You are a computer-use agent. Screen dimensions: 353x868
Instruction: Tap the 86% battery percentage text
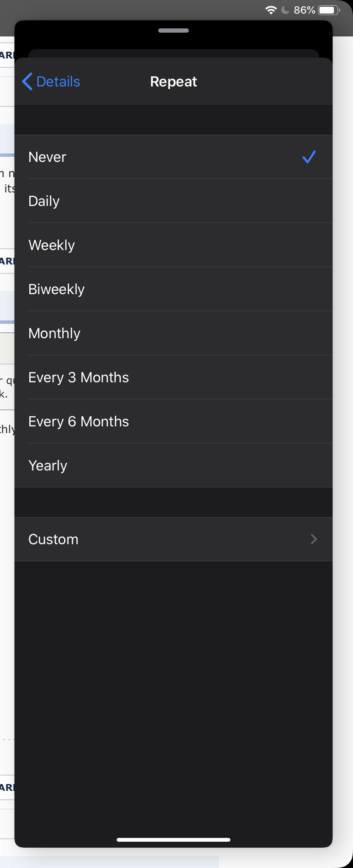click(x=304, y=10)
